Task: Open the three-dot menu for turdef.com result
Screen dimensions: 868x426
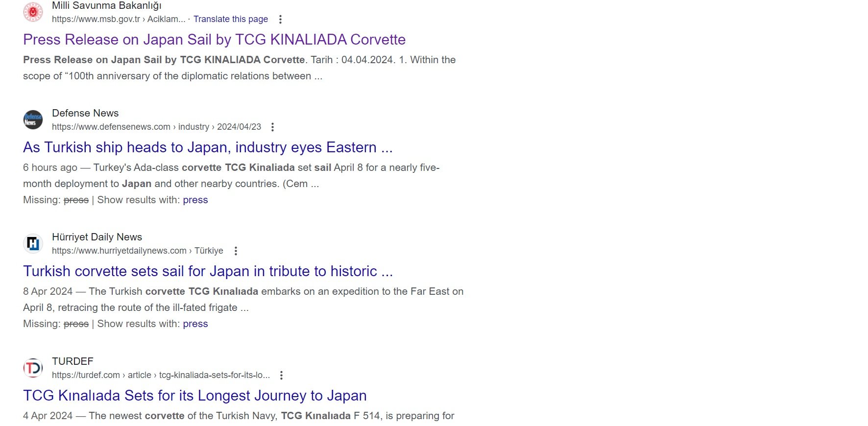Action: [281, 375]
